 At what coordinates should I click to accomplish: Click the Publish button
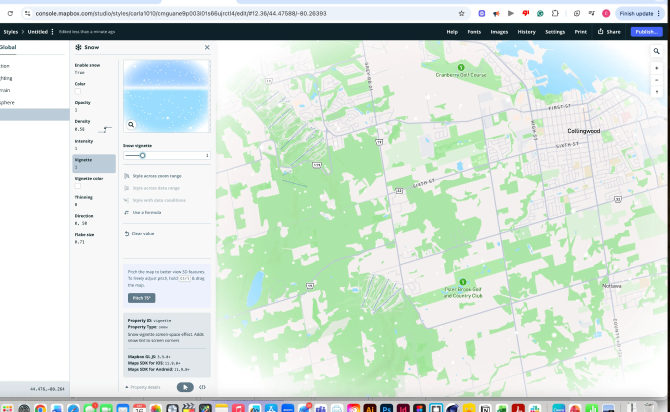point(646,32)
